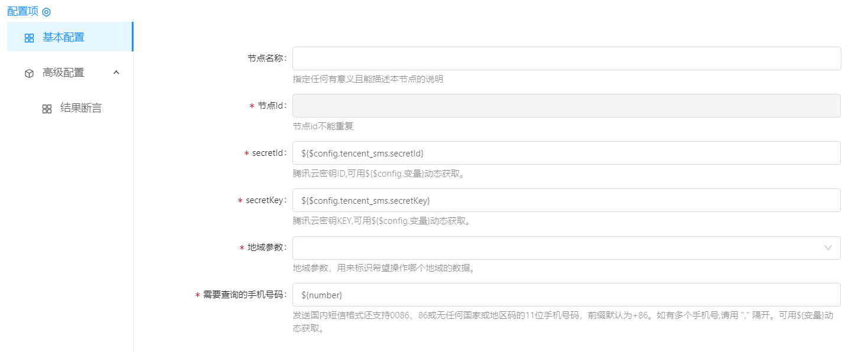Click the 地域参数 dropdown arrow
Image resolution: width=868 pixels, height=352 pixels.
click(x=828, y=248)
